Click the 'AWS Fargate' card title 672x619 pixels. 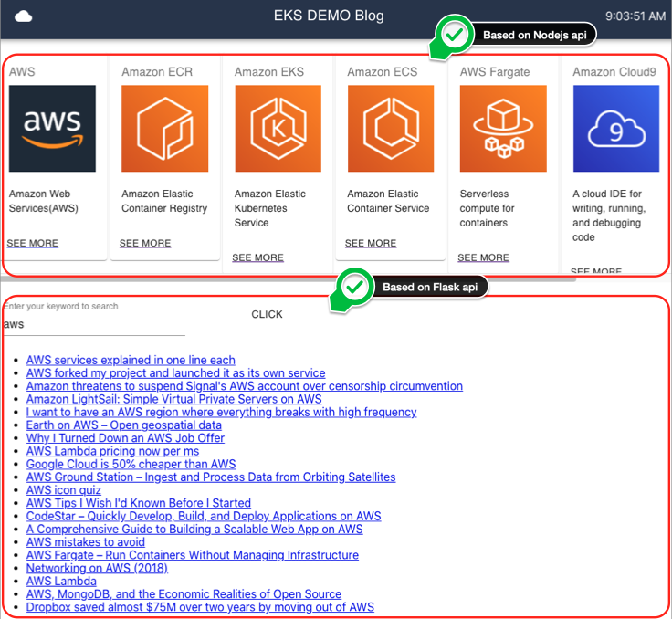click(x=495, y=71)
